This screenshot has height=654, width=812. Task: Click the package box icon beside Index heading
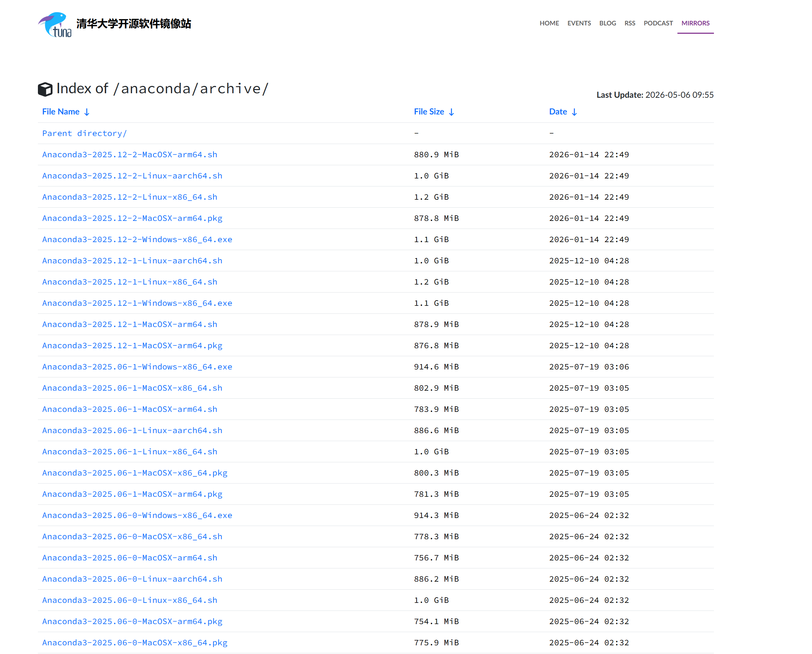tap(45, 89)
